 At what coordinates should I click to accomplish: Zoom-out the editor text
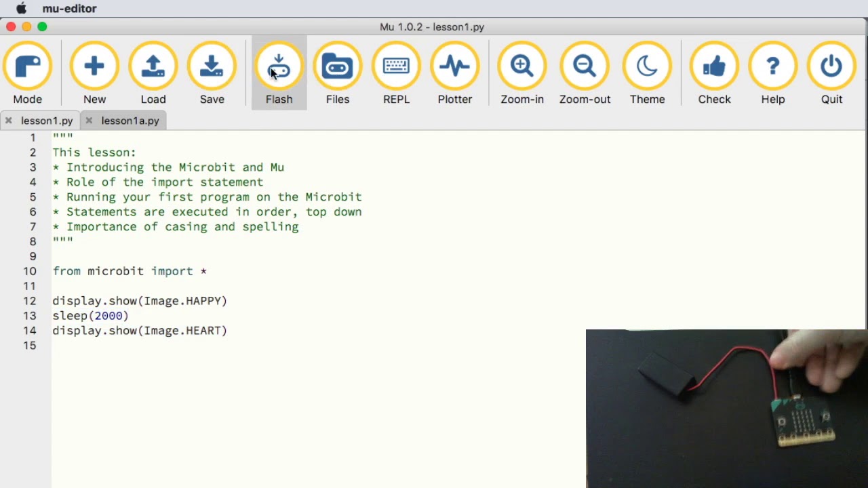pos(585,73)
